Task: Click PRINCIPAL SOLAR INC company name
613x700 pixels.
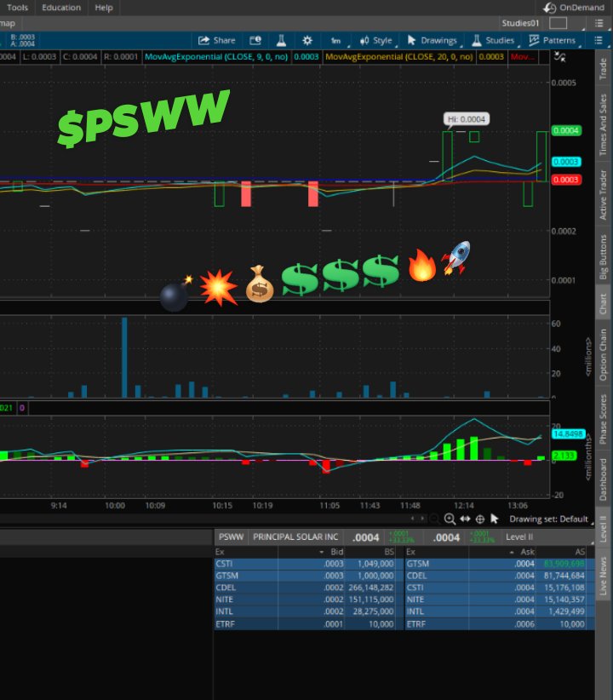Action: 295,537
